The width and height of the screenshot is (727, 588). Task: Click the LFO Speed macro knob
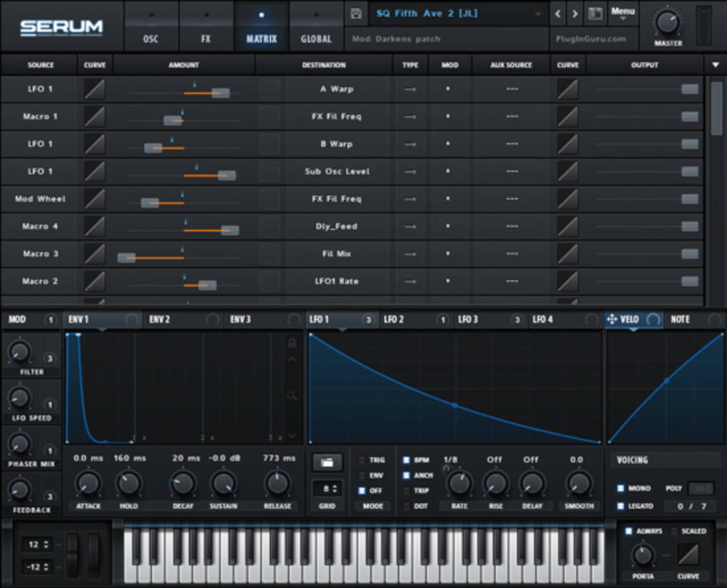[x=19, y=398]
